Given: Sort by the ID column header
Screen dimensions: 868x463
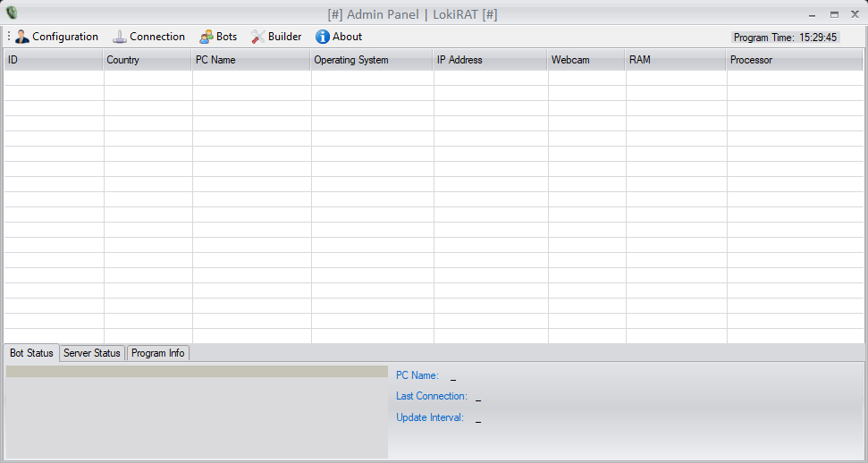Looking at the screenshot, I should [x=53, y=60].
